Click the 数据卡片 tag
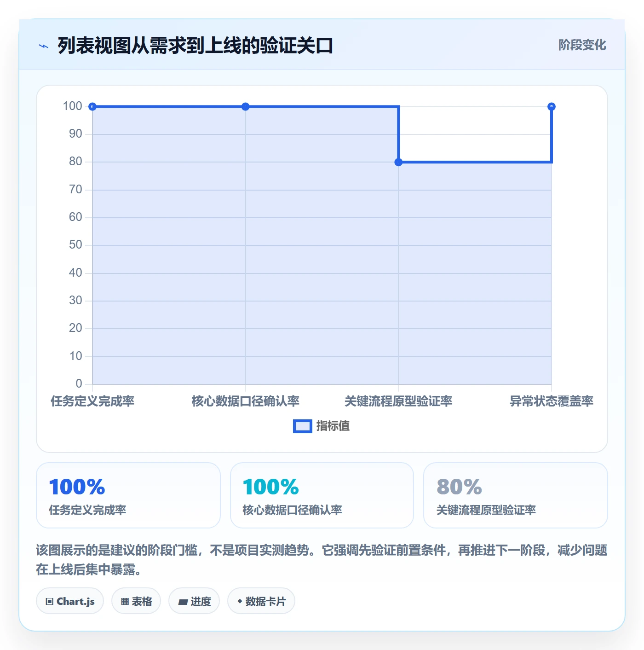The width and height of the screenshot is (644, 650). click(261, 601)
